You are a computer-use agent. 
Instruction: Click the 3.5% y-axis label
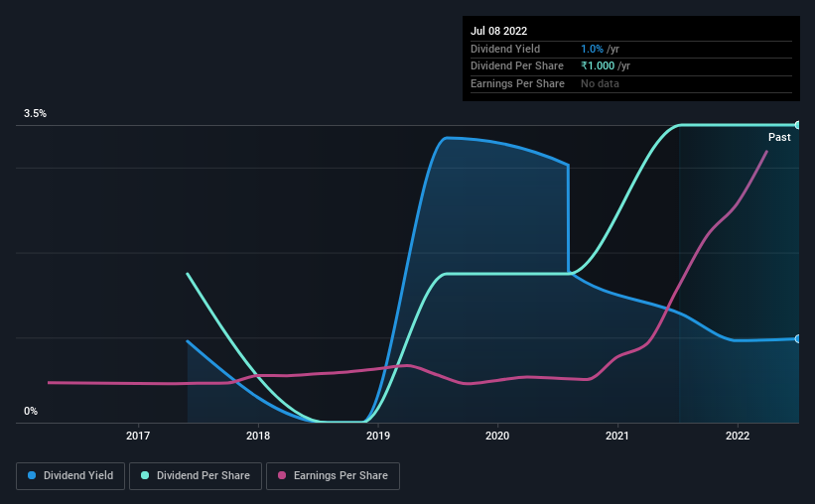(35, 113)
